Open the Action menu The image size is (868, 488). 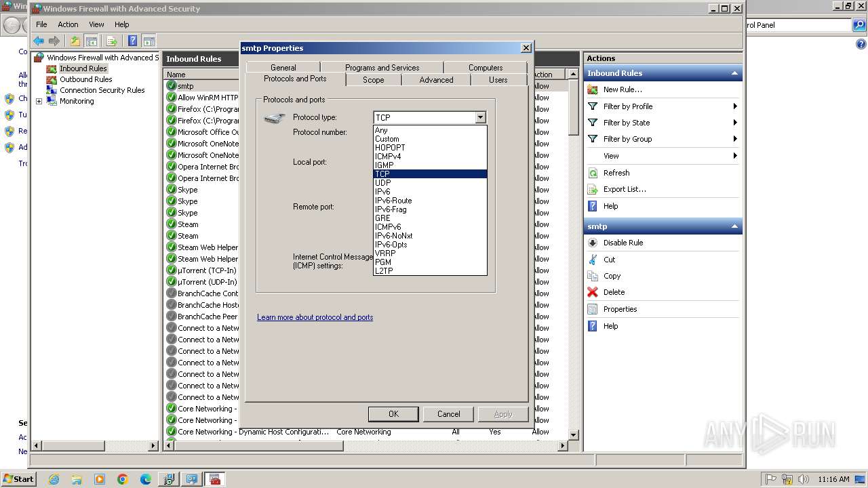coord(68,24)
